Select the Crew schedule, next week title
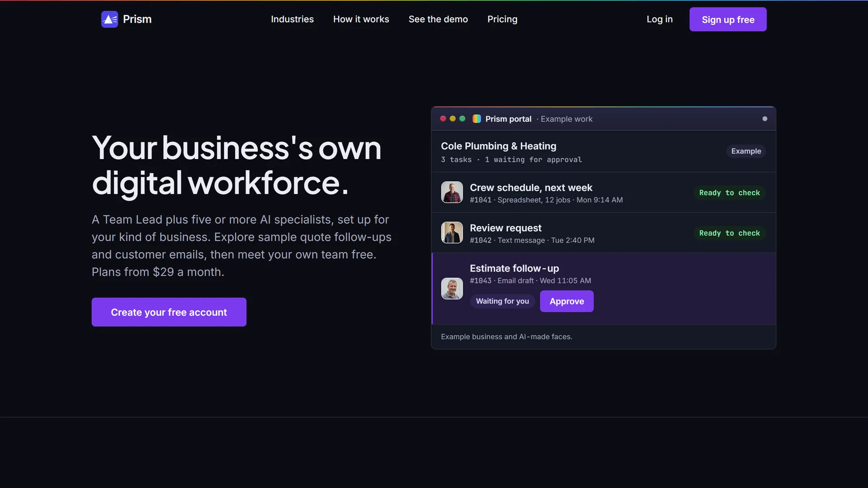868x488 pixels. tap(531, 188)
